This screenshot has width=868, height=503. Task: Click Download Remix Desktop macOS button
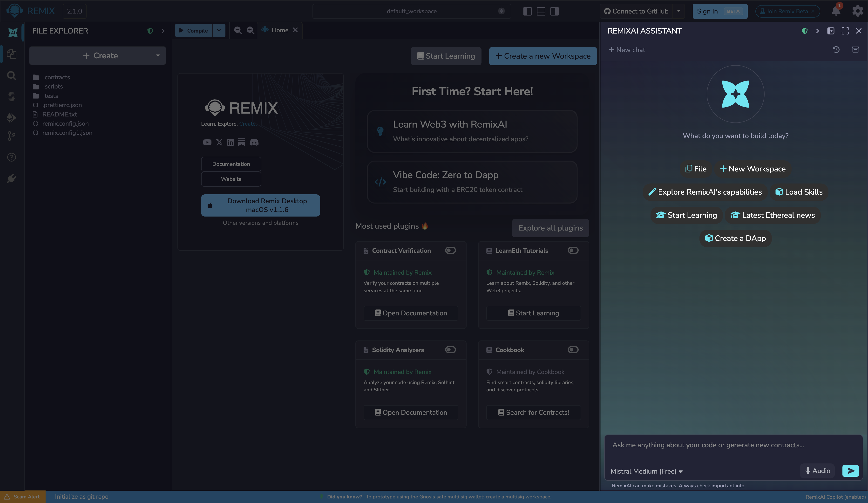pyautogui.click(x=260, y=205)
